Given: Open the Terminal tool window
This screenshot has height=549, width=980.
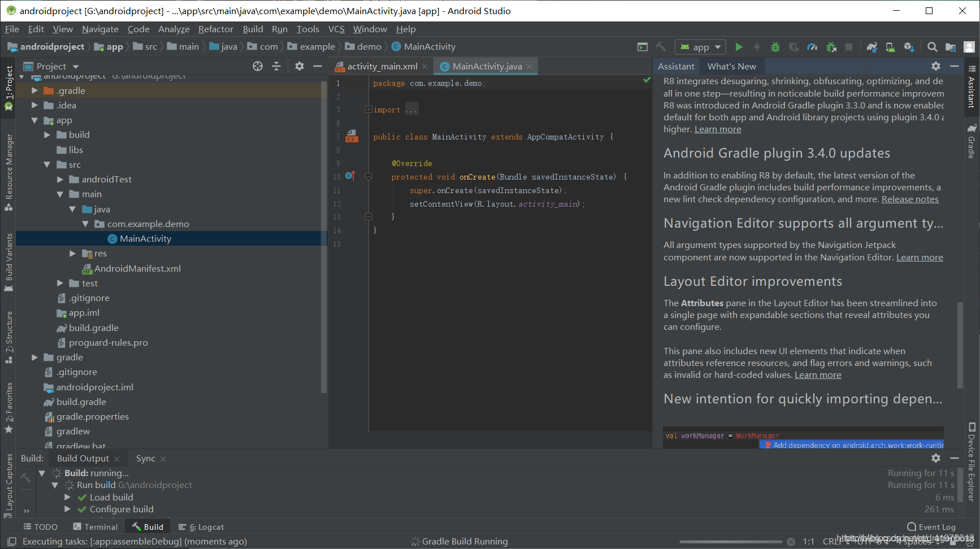Looking at the screenshot, I should point(96,527).
